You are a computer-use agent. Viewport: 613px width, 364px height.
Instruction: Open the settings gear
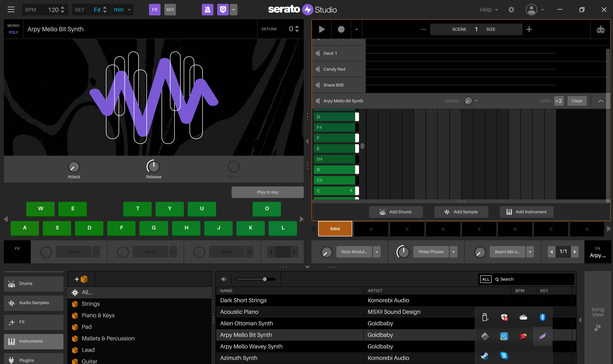click(511, 10)
